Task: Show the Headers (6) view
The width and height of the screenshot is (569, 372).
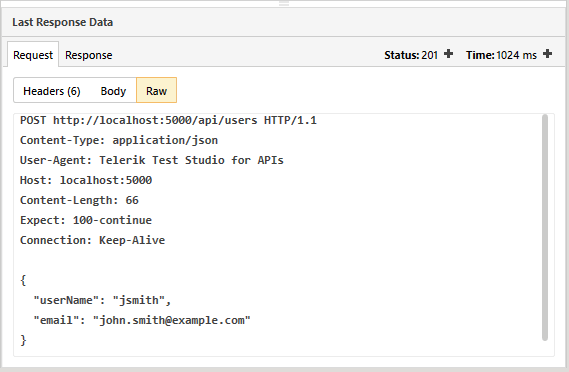Action: 52,91
